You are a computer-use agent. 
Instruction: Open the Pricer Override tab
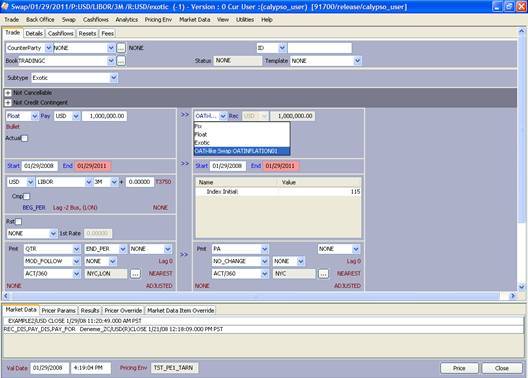[123, 310]
